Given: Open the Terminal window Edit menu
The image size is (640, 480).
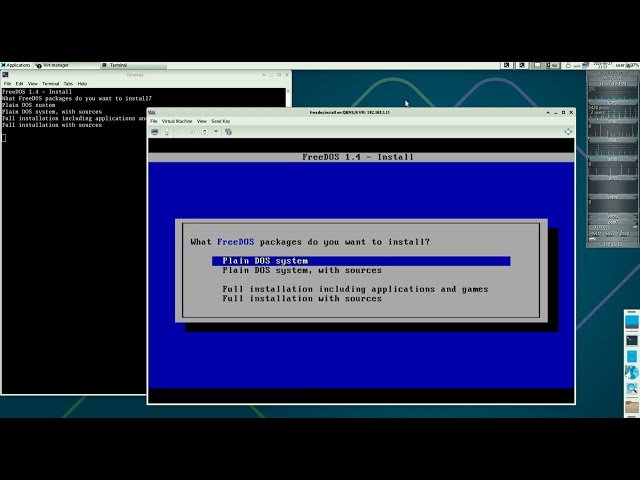Looking at the screenshot, I should 20,84.
